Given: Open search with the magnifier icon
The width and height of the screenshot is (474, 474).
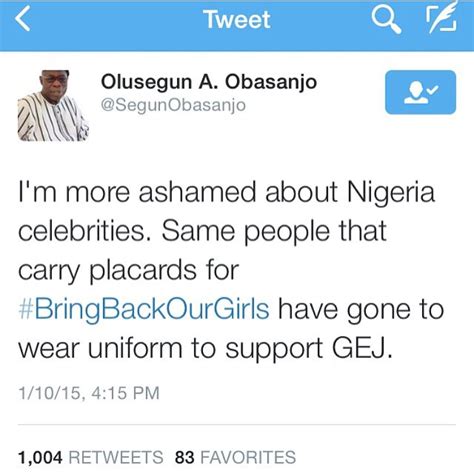Looking at the screenshot, I should coord(386,20).
